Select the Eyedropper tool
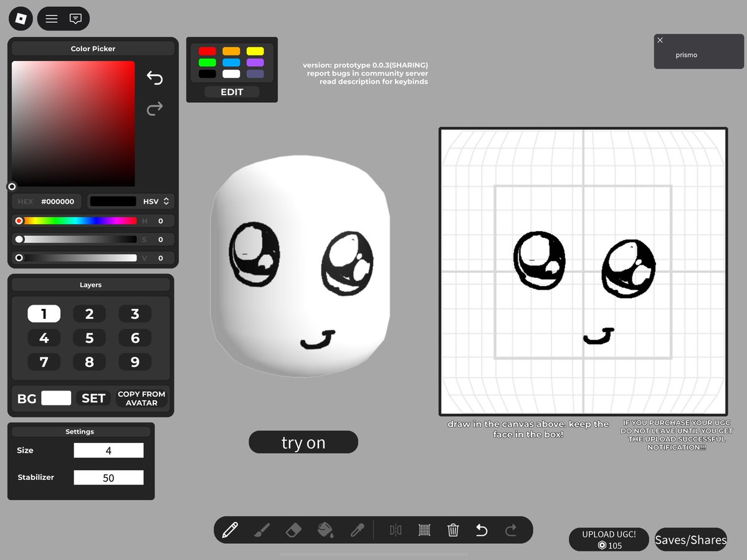 (x=358, y=529)
